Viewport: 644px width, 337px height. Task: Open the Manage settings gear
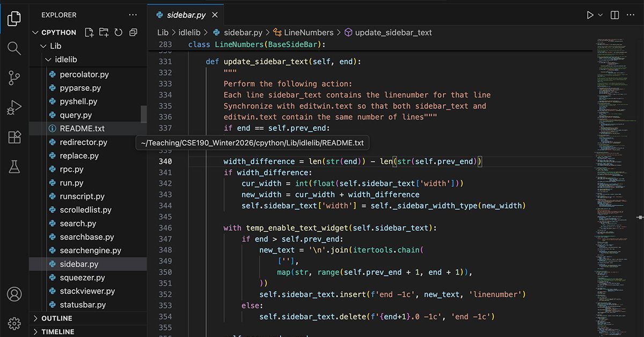coord(14,323)
